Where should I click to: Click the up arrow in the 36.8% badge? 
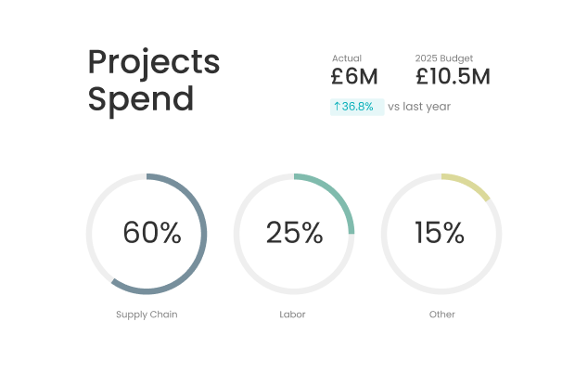pyautogui.click(x=337, y=107)
